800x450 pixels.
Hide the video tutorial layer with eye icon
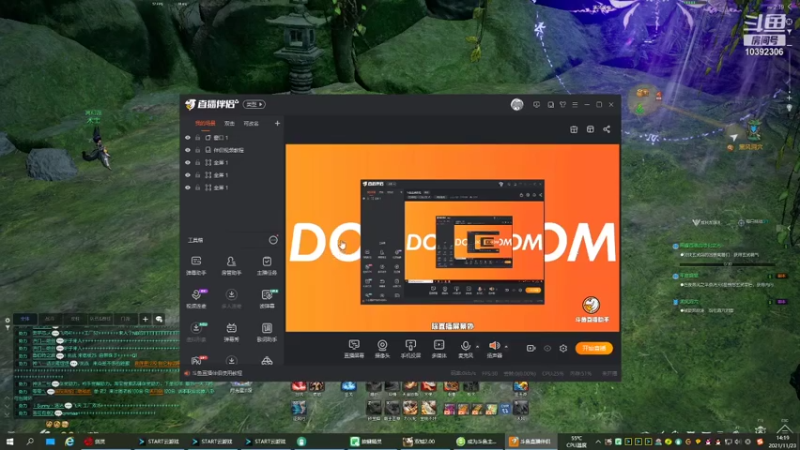pos(188,150)
